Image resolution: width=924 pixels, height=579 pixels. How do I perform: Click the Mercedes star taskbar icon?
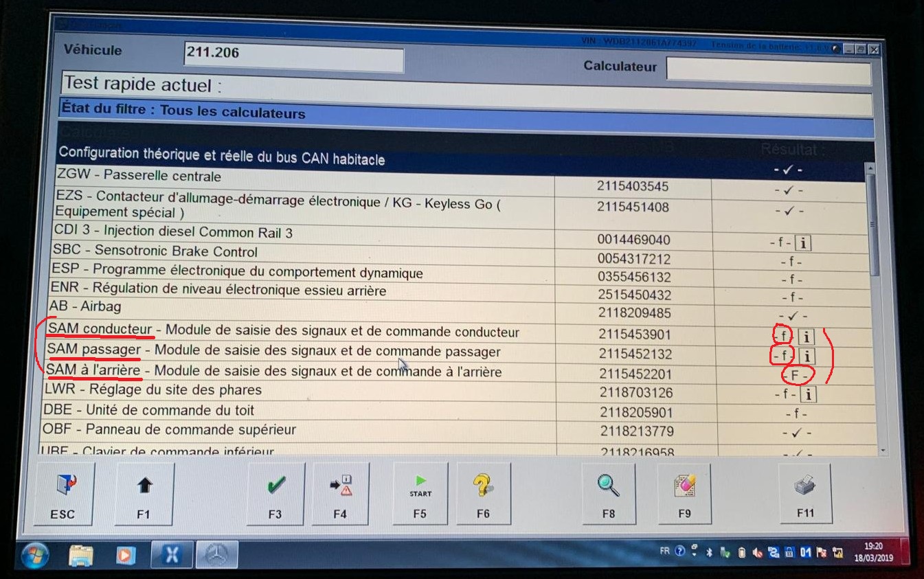217,554
